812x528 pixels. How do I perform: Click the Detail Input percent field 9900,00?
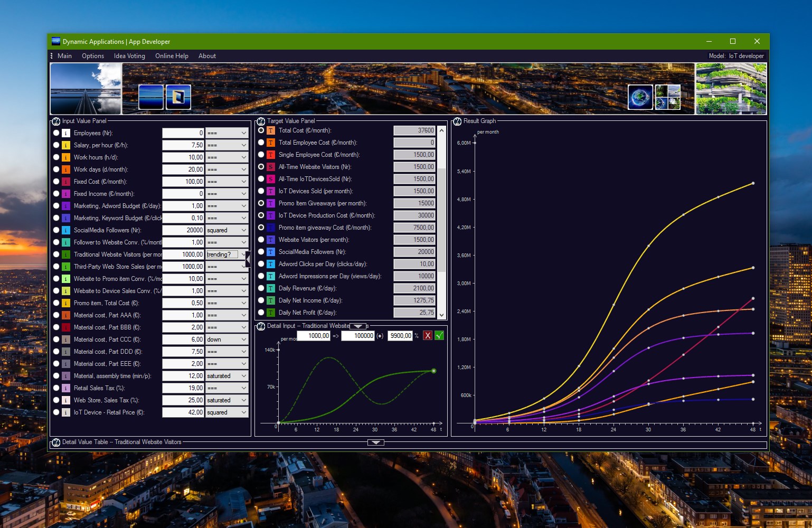[x=400, y=336]
